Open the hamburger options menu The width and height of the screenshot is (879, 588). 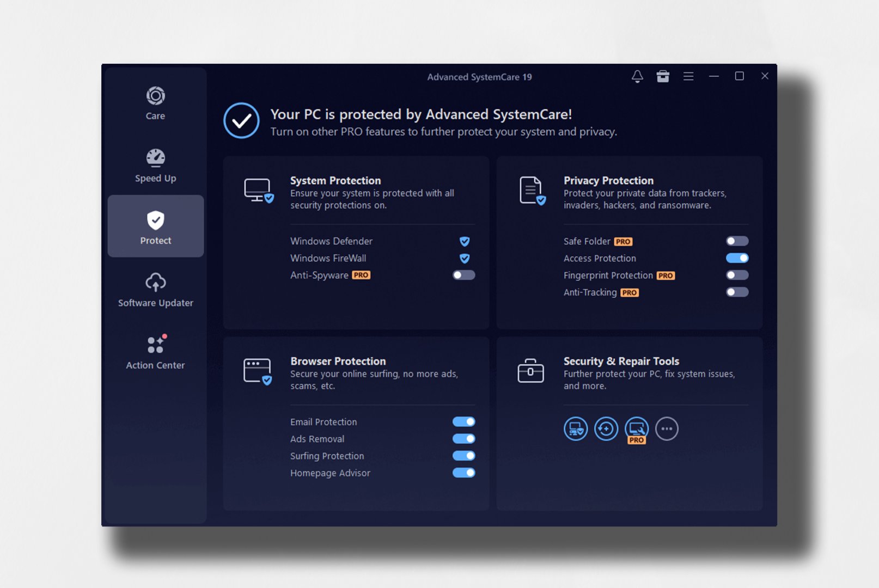pos(688,76)
